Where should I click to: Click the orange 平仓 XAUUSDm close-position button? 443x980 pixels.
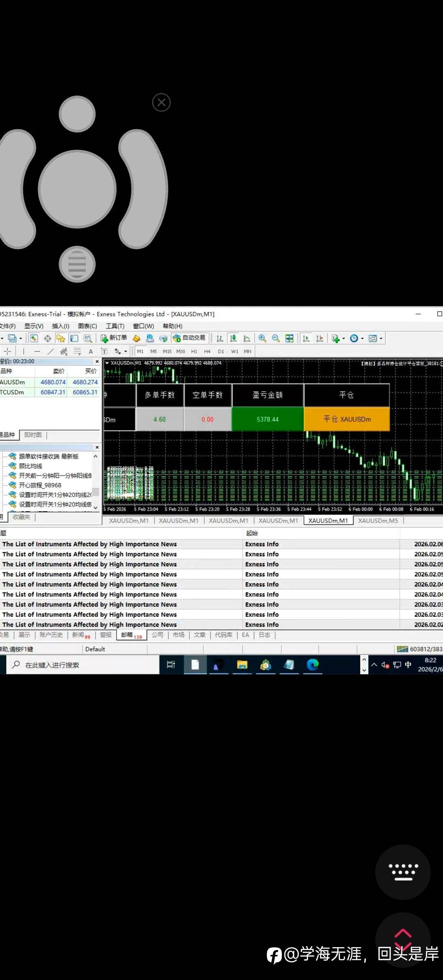[x=347, y=419]
